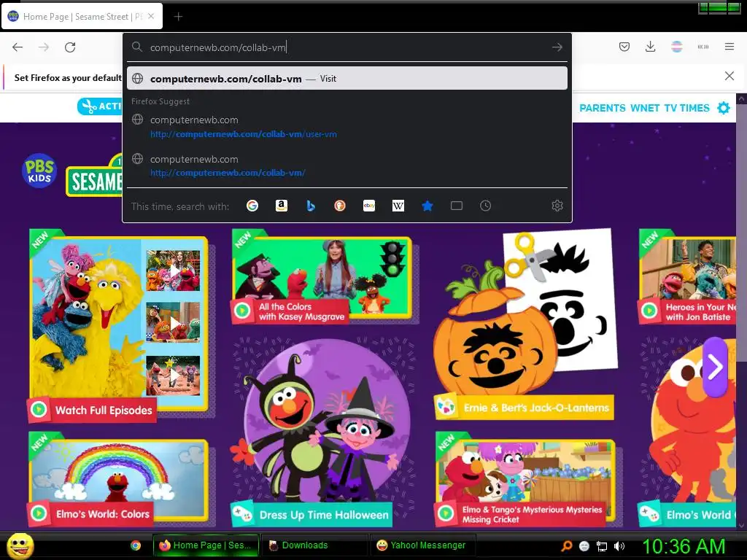Image resolution: width=747 pixels, height=560 pixels.
Task: Reload the current page
Action: [x=70, y=47]
